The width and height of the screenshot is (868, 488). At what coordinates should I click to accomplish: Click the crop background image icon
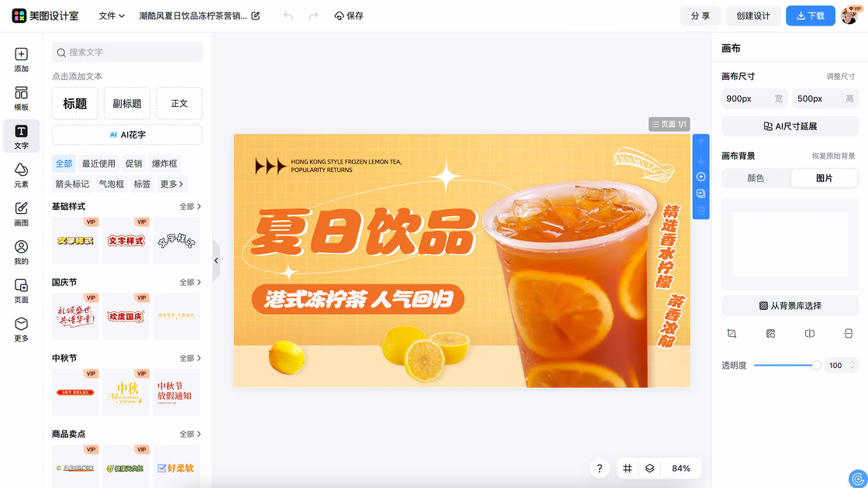732,333
